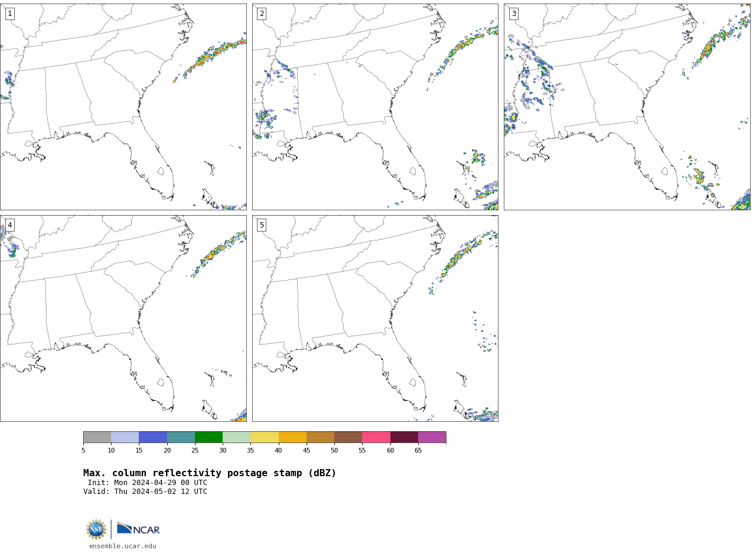Click the colorbar tick label '65'

[418, 451]
